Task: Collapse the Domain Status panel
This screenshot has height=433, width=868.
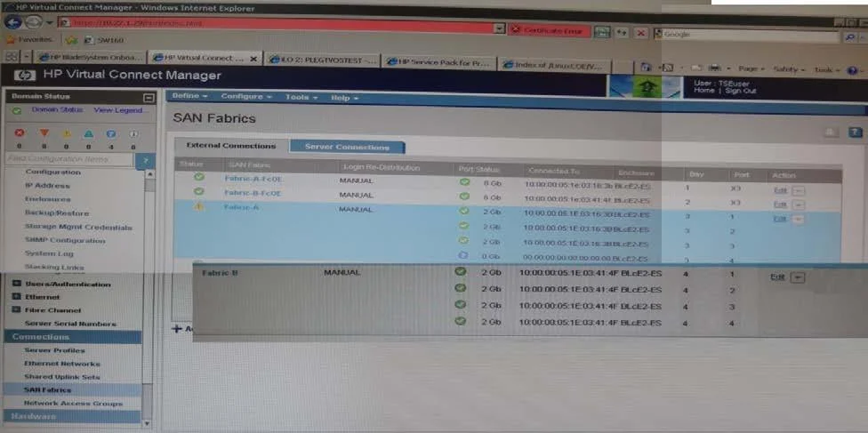Action: tap(149, 98)
